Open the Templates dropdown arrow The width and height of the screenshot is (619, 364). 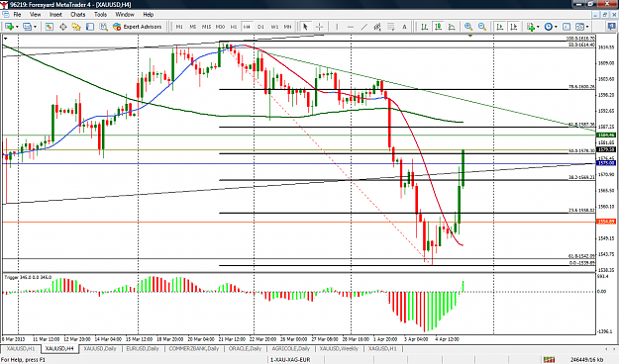click(587, 27)
